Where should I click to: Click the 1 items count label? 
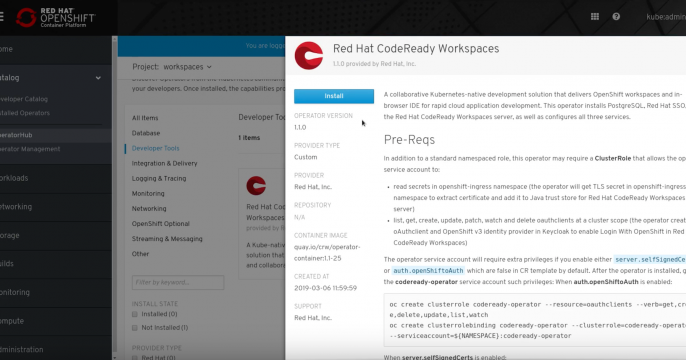pyautogui.click(x=249, y=138)
